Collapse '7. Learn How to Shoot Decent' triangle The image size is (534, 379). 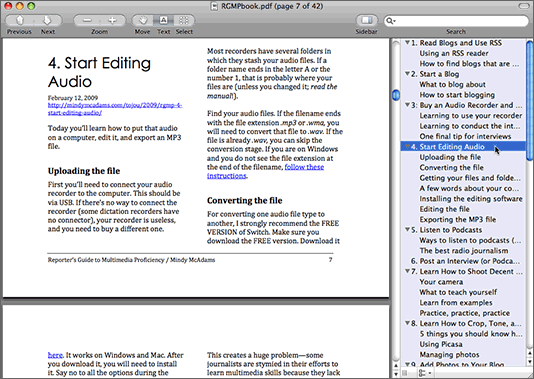407,271
